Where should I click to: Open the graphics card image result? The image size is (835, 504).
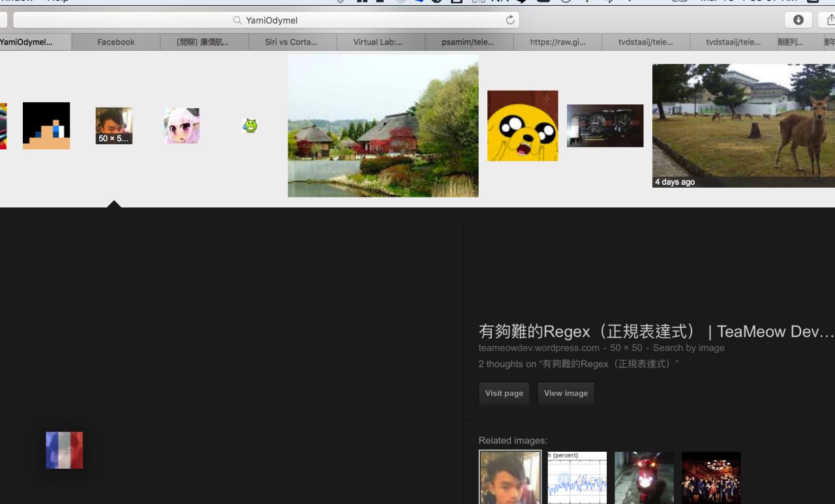click(x=605, y=126)
